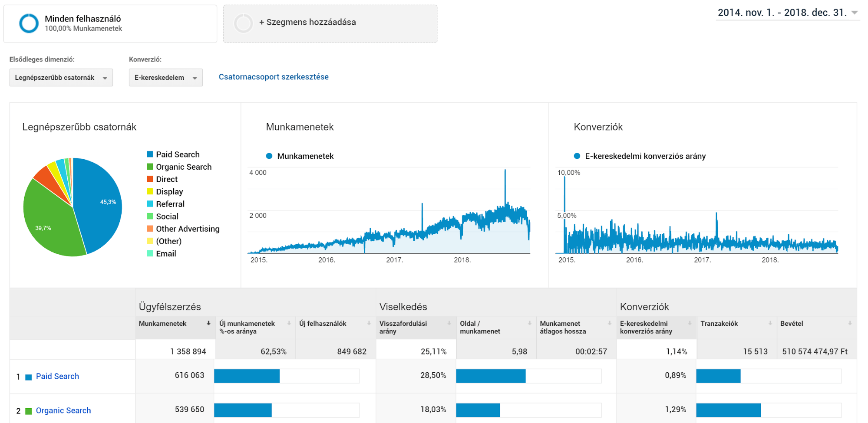The image size is (868, 423).
Task: Click Organic Search pages per session bar
Action: tap(478, 410)
